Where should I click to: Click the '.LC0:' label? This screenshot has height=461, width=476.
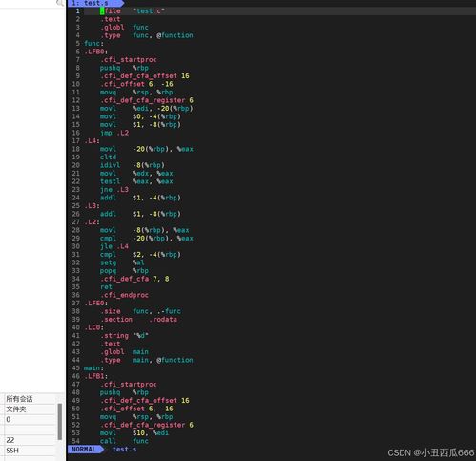93,327
